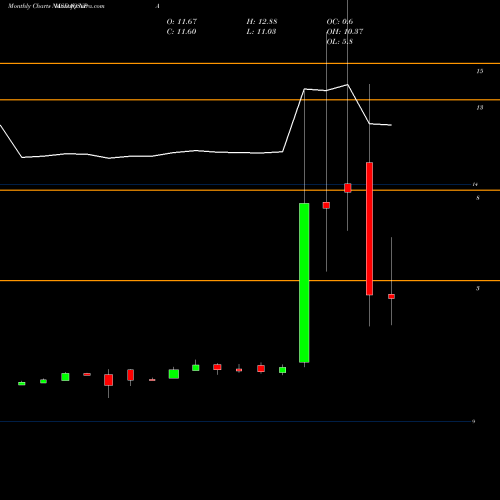Click the OL: 5.8 reading
Image resolution: width=500 pixels, height=500 pixels.
pos(340,42)
